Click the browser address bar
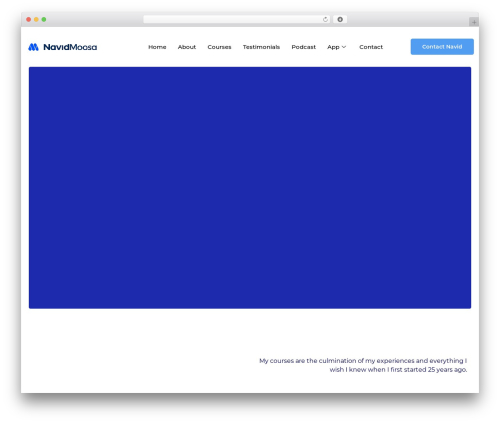500x423 pixels. click(x=237, y=19)
